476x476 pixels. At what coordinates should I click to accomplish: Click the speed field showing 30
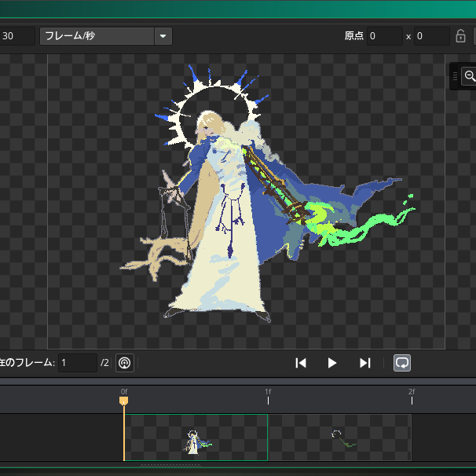(16, 36)
